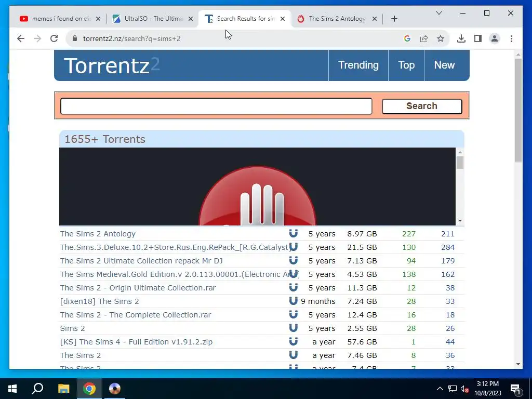Reload the current page
This screenshot has width=532, height=399.
[54, 38]
